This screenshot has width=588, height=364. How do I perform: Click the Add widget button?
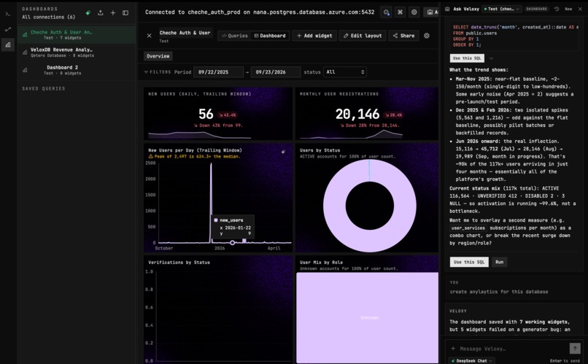tap(314, 36)
